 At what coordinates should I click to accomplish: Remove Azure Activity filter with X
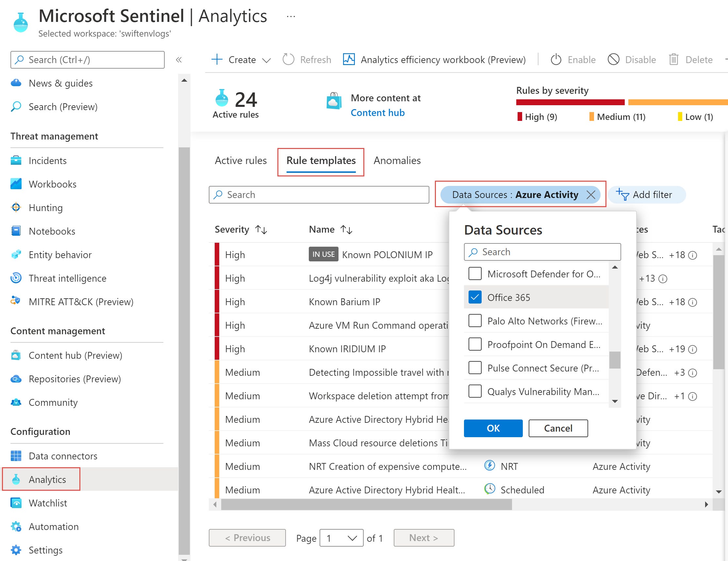(591, 195)
